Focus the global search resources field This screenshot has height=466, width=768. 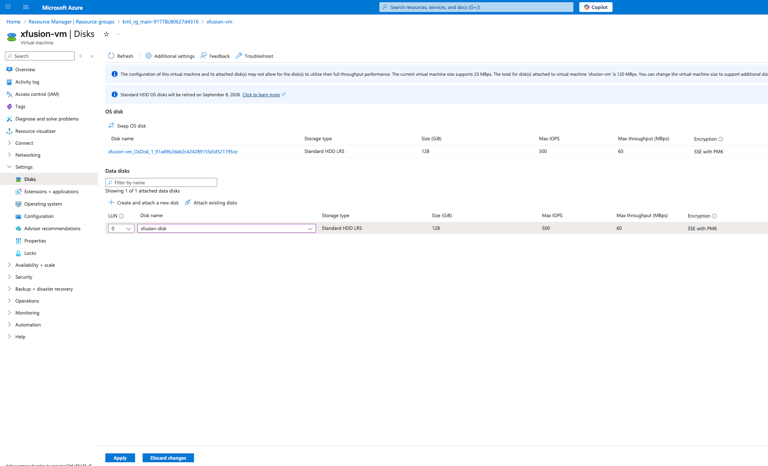point(476,7)
